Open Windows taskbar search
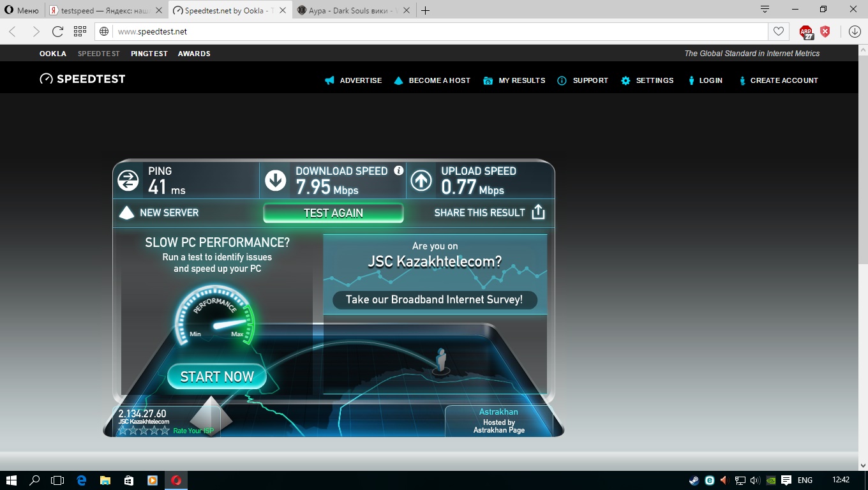868x490 pixels. click(35, 480)
